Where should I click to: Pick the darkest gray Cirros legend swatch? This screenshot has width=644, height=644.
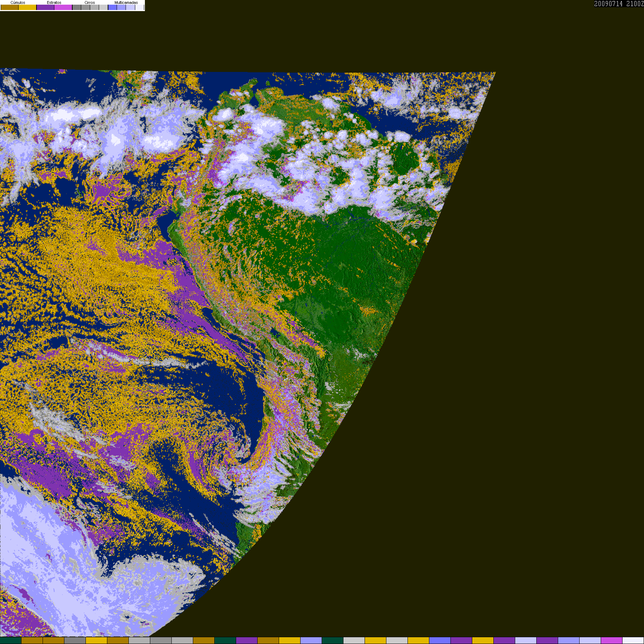pyautogui.click(x=77, y=7)
